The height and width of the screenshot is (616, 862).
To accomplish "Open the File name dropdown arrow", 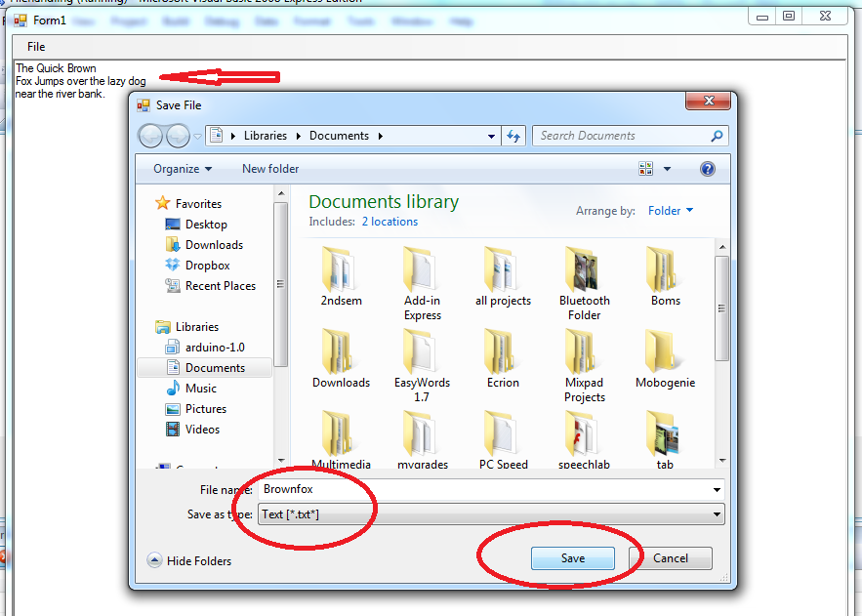I will (717, 489).
